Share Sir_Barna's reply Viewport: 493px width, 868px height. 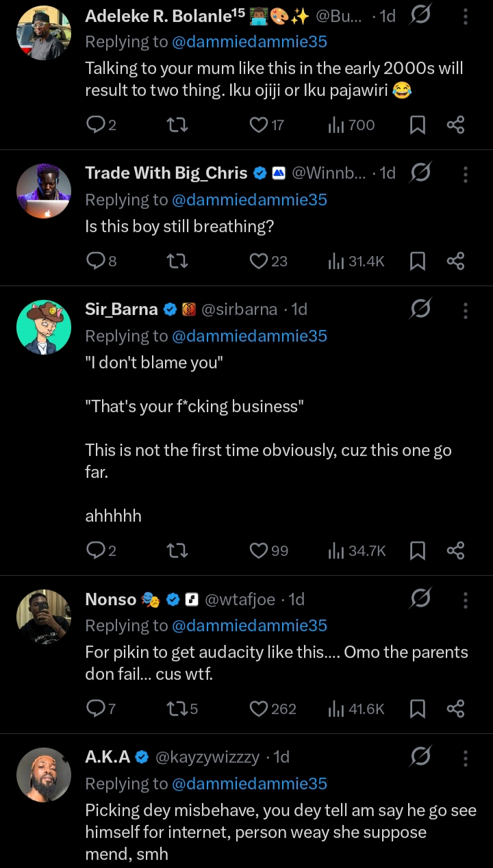[x=455, y=550]
